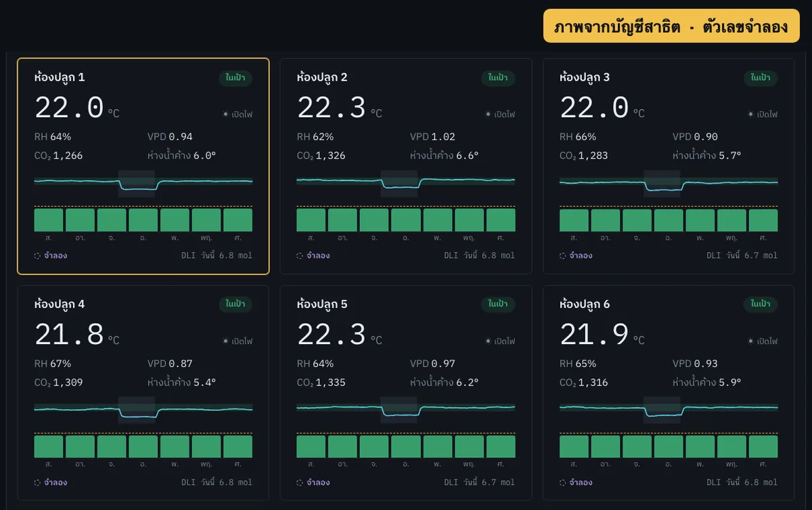Click the temperature sparkline in ห้องปลูก 3
Screen dimensions: 812x510
[x=669, y=184]
